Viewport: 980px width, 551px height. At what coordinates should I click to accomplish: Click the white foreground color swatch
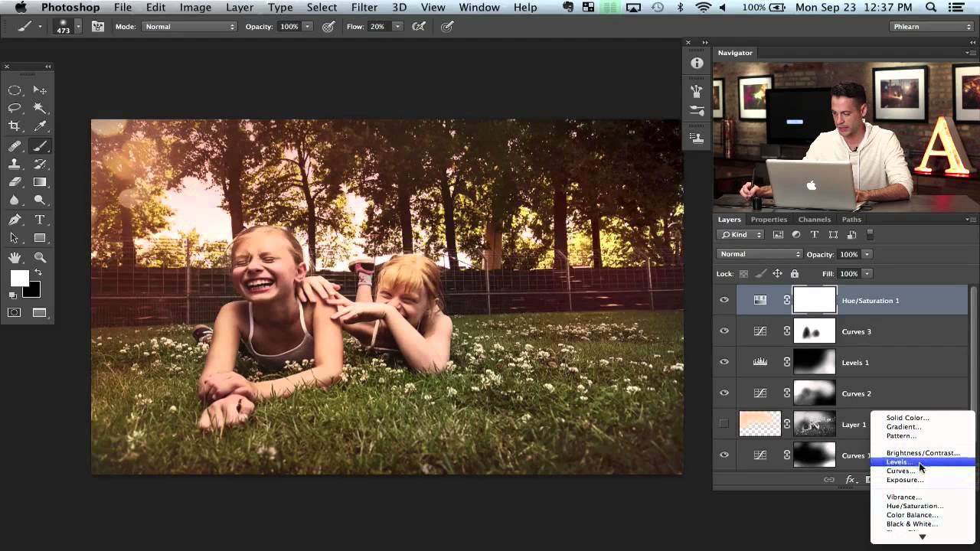coord(19,279)
